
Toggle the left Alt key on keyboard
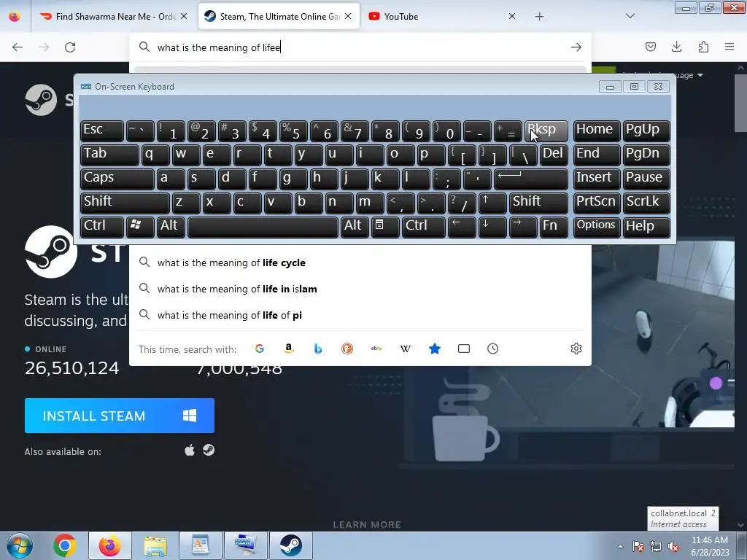click(x=171, y=227)
